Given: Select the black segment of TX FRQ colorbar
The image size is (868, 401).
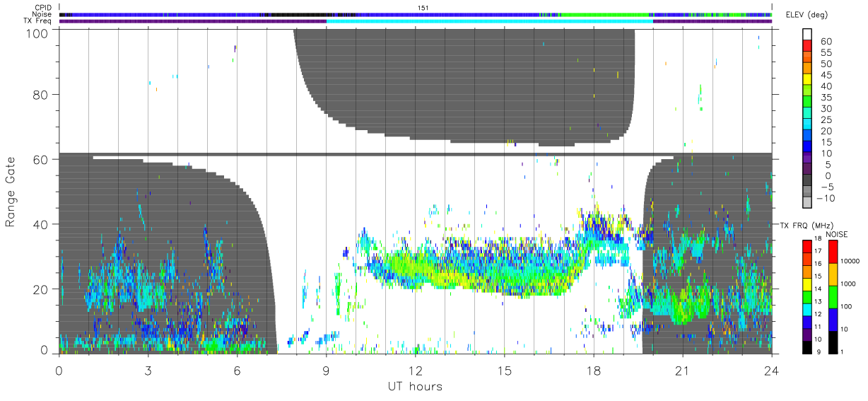Looking at the screenshot, I should pyautogui.click(x=807, y=347).
